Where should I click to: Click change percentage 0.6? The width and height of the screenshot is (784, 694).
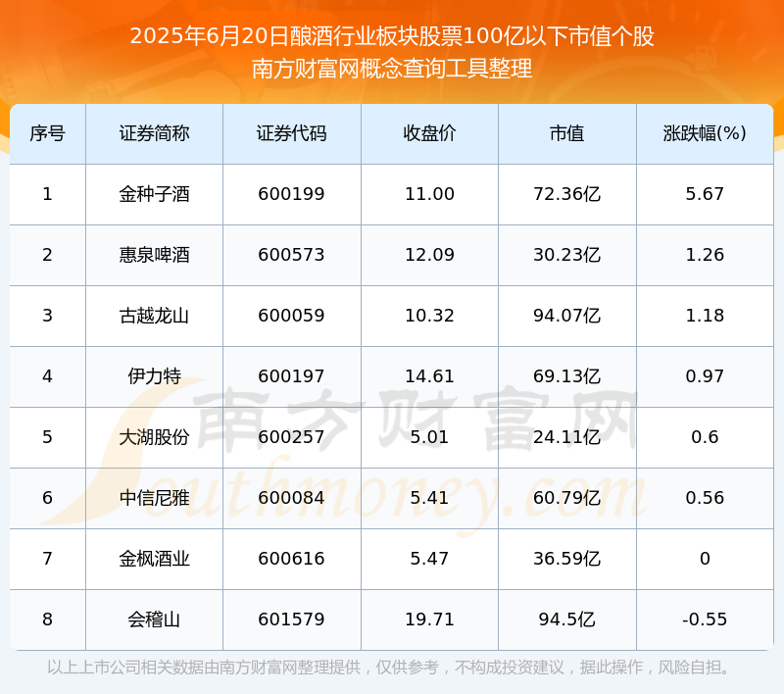(x=705, y=437)
